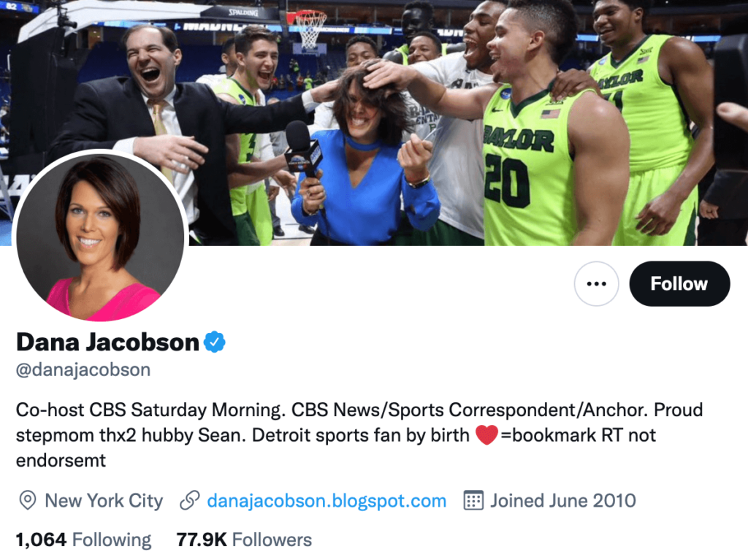The image size is (748, 560).
Task: Open the three-dot more options menu
Action: pos(596,284)
